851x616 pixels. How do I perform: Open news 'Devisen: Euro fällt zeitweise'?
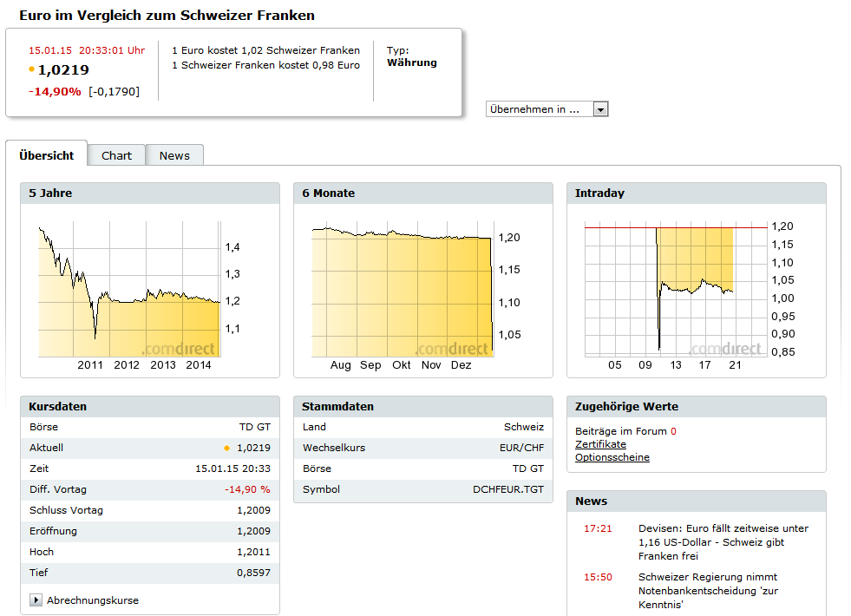723,541
